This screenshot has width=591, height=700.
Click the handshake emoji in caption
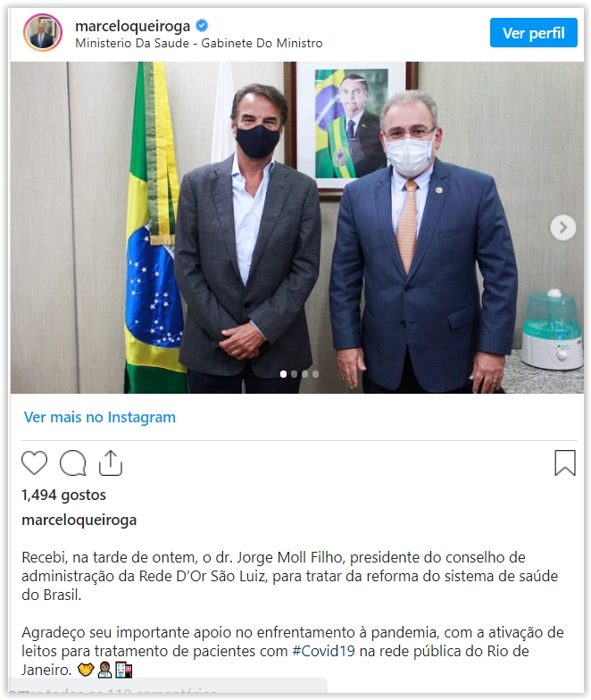(86, 670)
